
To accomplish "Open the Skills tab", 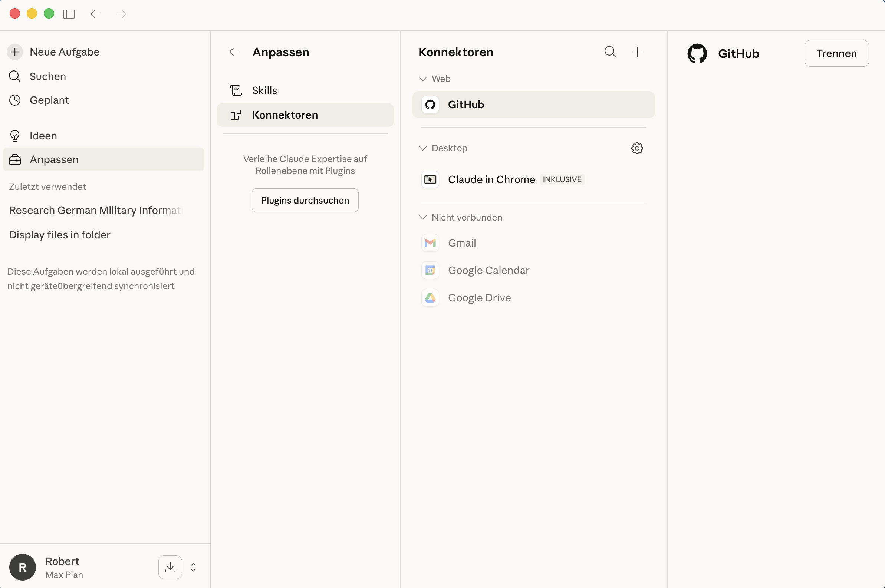I will click(264, 90).
